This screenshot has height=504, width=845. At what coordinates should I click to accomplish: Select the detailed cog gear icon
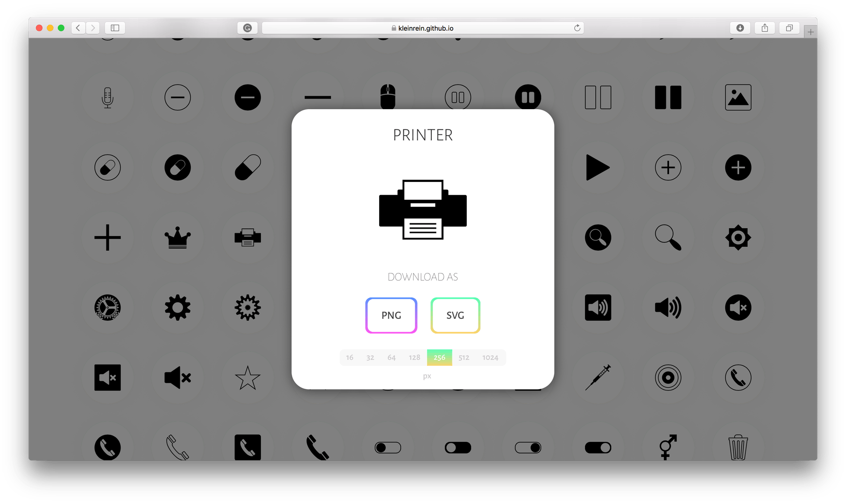click(x=248, y=308)
